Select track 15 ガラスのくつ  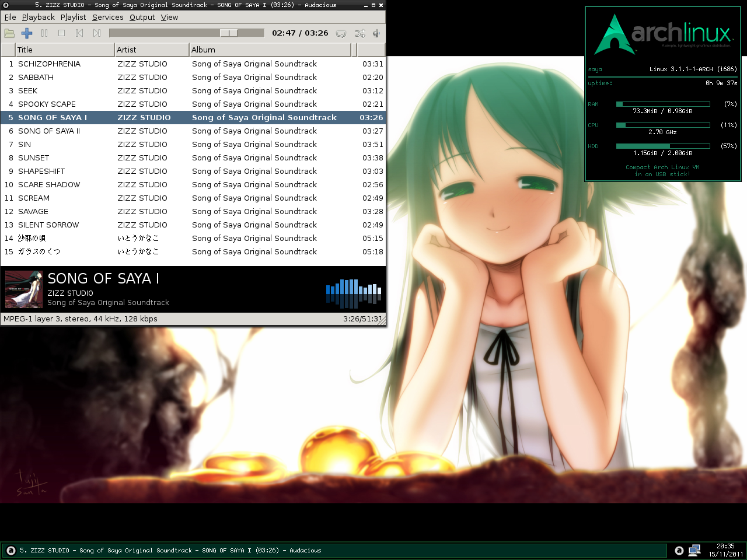(x=193, y=251)
